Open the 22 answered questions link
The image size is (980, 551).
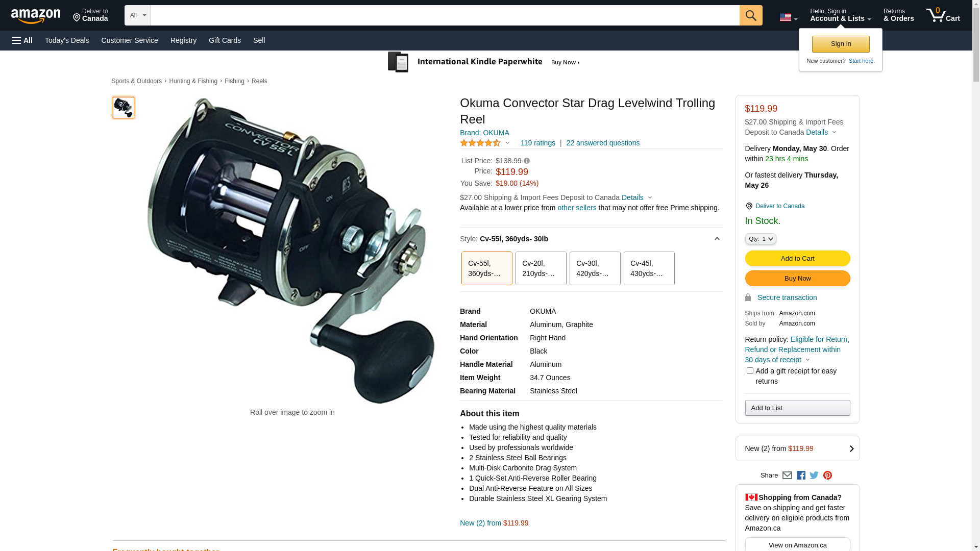coord(602,143)
